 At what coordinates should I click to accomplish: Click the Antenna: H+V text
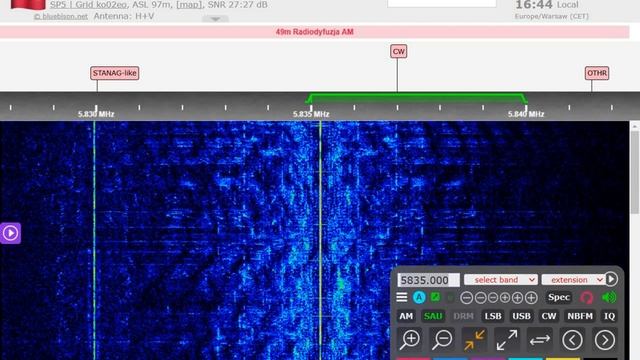point(124,16)
